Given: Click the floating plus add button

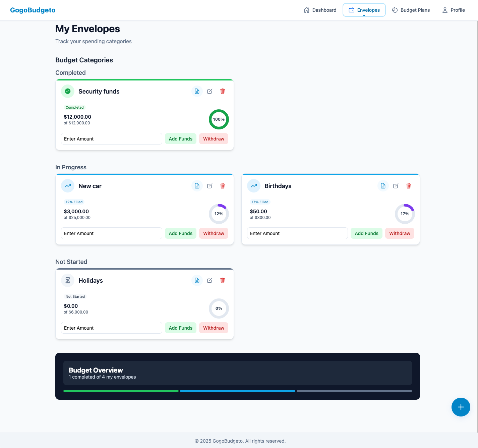Looking at the screenshot, I should point(461,407).
